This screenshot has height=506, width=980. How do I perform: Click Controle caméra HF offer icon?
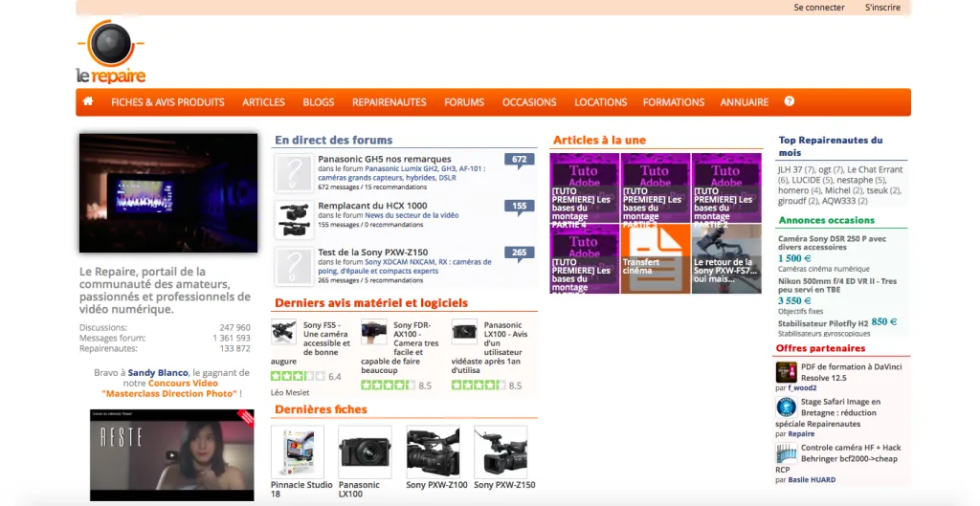point(787,452)
